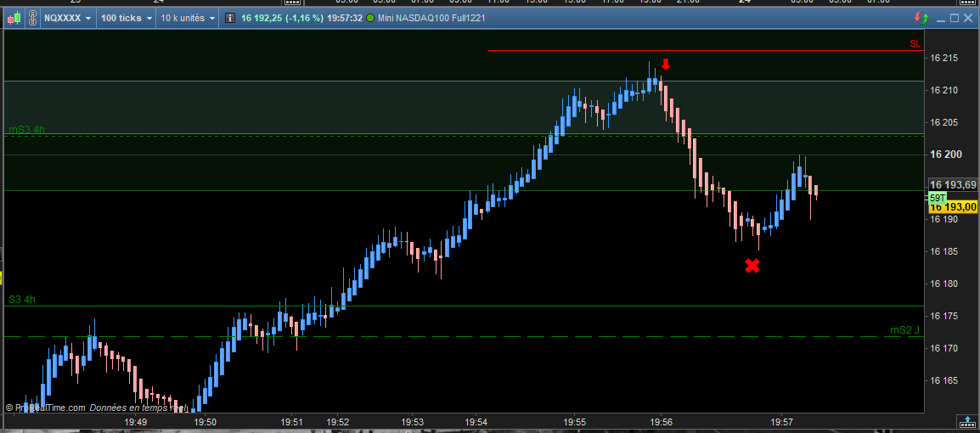
Task: Click the green market status dot
Action: (370, 18)
